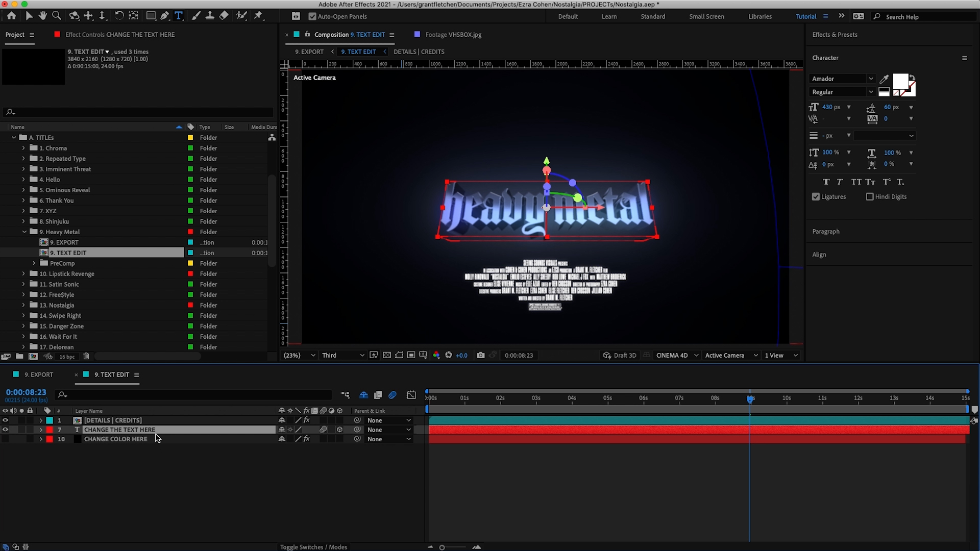Create a new folder in Project panel
This screenshot has width=980, height=551.
click(x=19, y=356)
